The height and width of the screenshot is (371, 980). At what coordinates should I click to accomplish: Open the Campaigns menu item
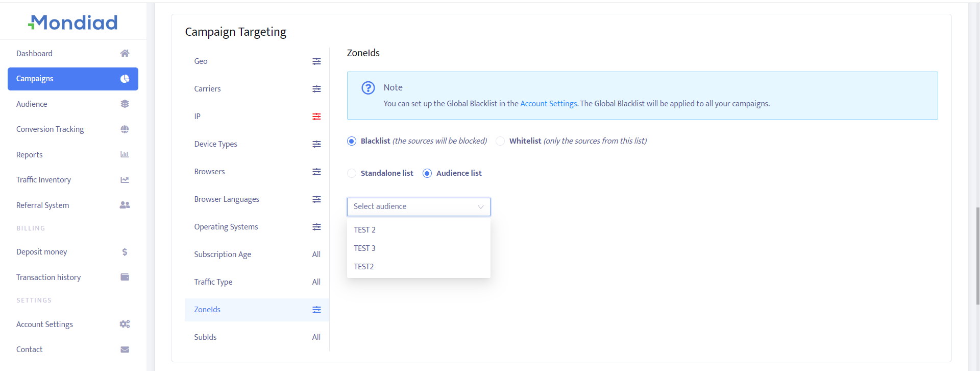73,79
